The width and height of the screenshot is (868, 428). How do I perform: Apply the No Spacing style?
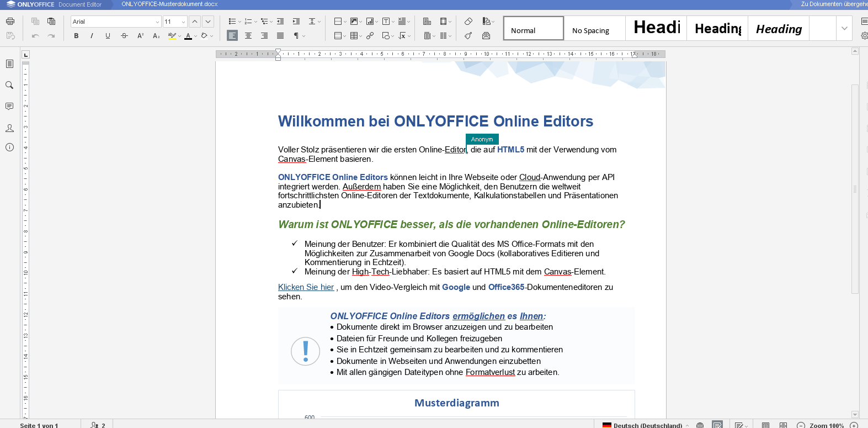point(594,28)
